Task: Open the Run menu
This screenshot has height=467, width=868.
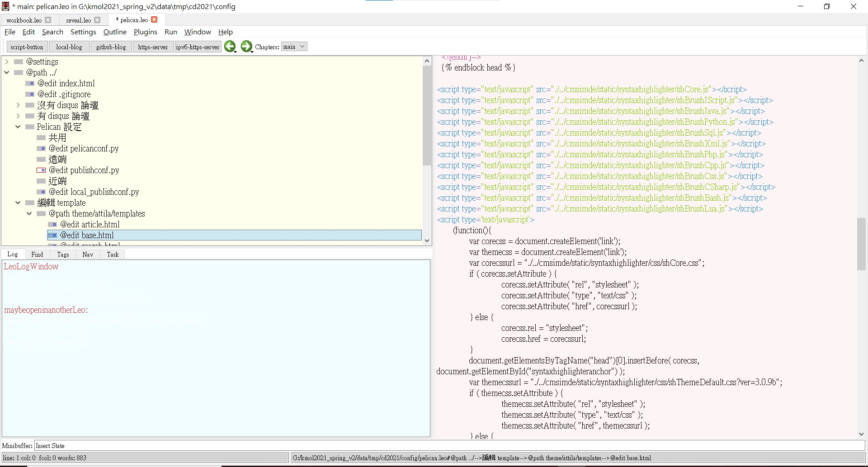Action: [x=171, y=32]
